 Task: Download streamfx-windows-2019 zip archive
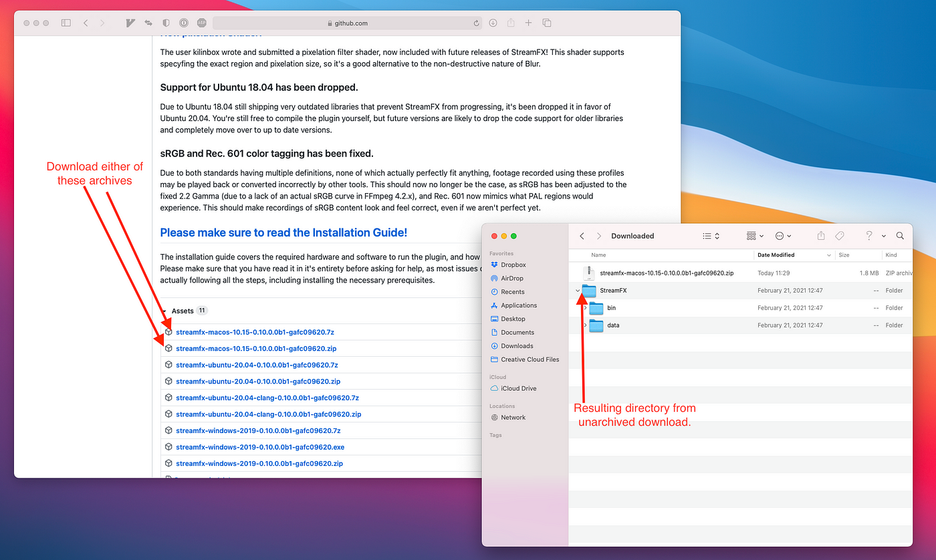[259, 464]
